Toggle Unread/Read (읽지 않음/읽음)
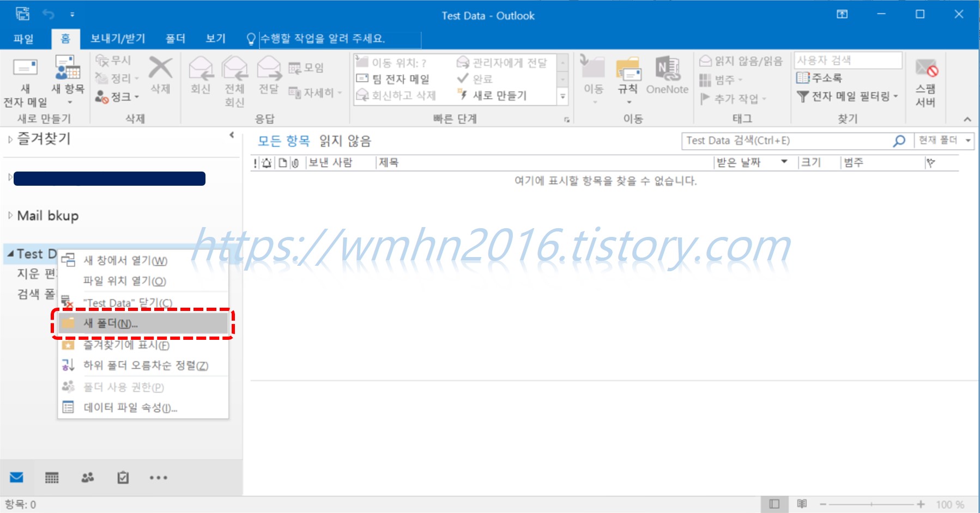 pos(741,61)
